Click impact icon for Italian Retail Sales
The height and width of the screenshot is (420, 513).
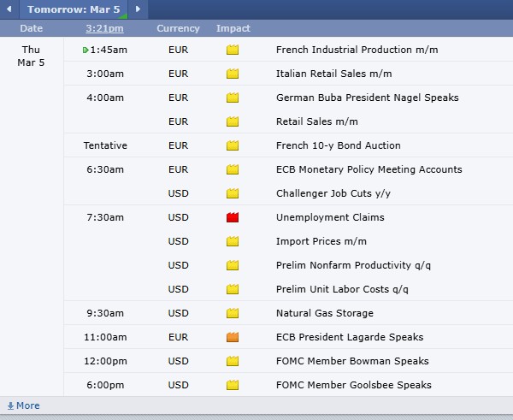point(233,74)
